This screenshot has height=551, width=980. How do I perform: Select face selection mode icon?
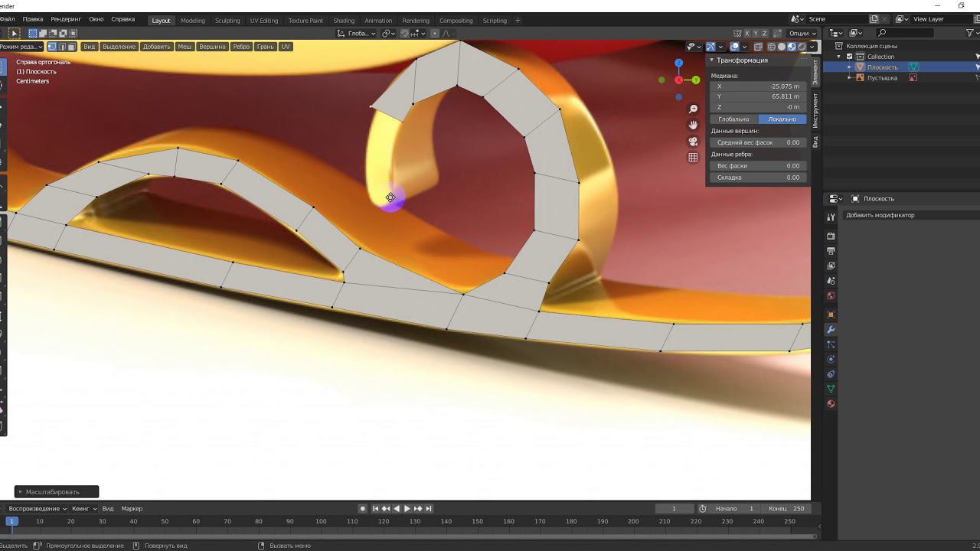pyautogui.click(x=72, y=47)
